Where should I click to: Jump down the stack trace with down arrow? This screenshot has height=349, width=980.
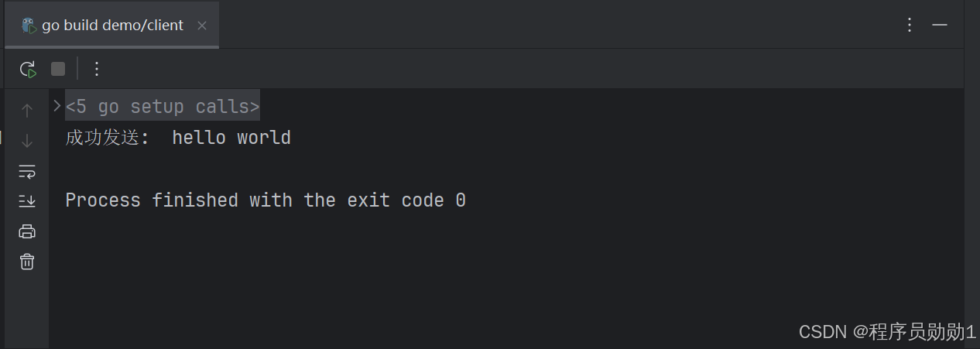coord(27,141)
